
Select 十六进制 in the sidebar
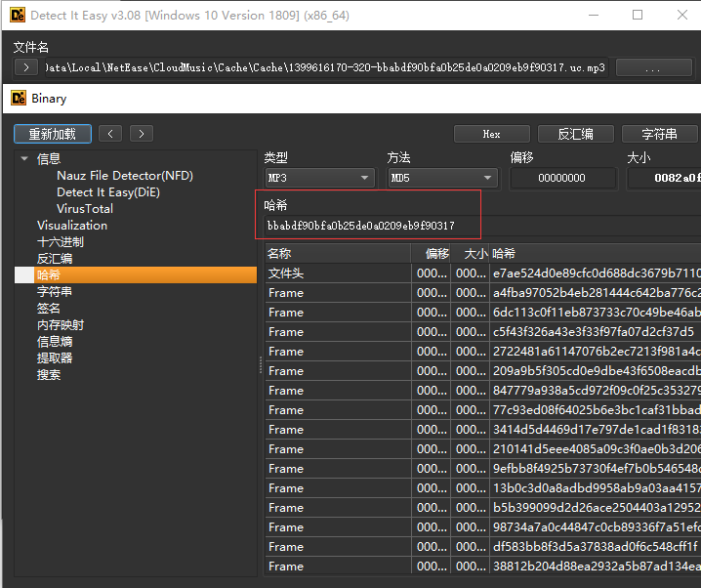61,242
